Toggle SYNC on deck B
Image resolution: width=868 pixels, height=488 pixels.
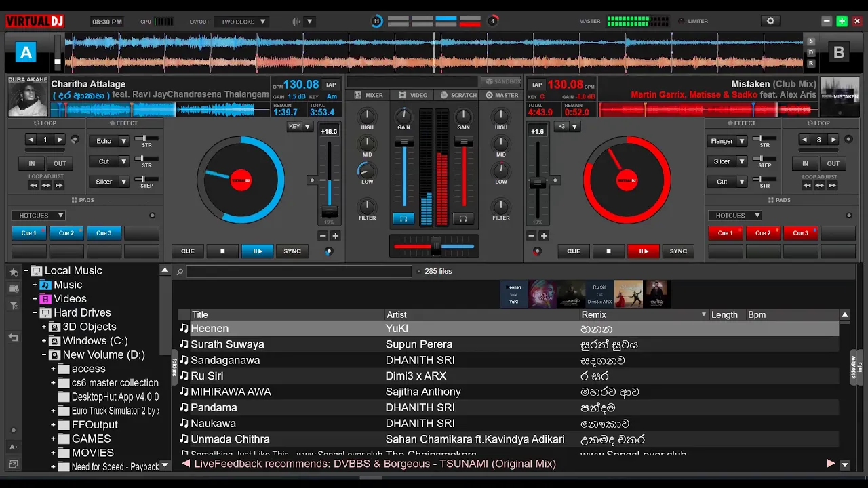pos(678,251)
